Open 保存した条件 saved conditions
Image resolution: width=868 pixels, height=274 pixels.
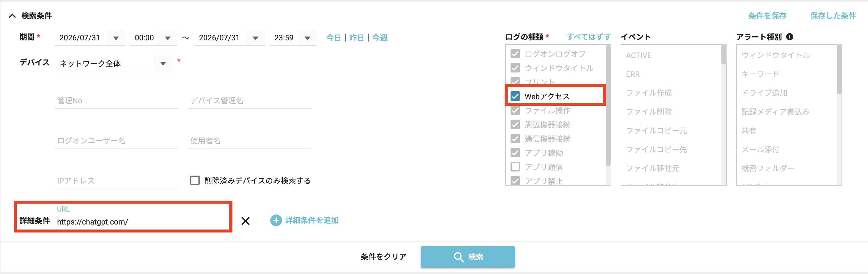[833, 16]
